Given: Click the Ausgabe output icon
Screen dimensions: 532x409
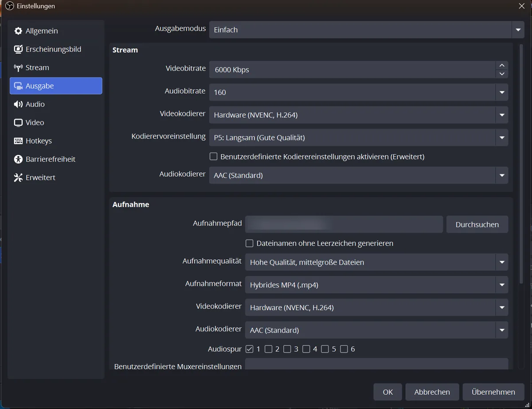Looking at the screenshot, I should pyautogui.click(x=18, y=86).
